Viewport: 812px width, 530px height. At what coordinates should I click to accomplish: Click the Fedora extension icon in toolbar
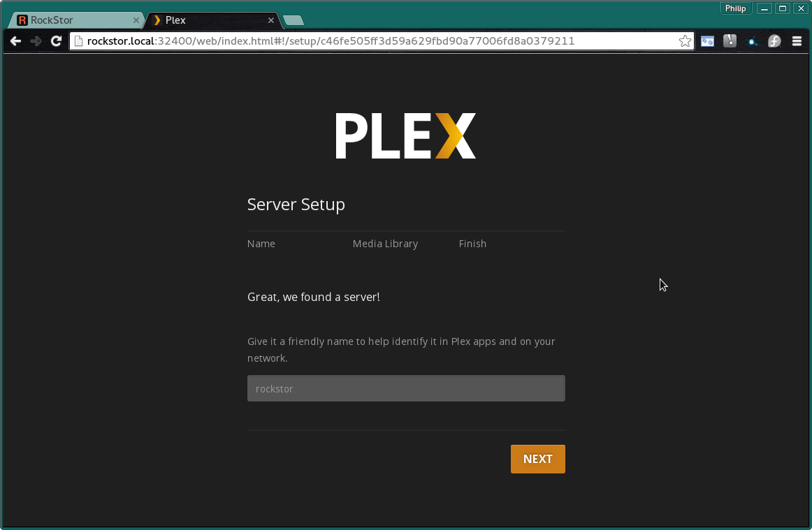click(x=774, y=41)
